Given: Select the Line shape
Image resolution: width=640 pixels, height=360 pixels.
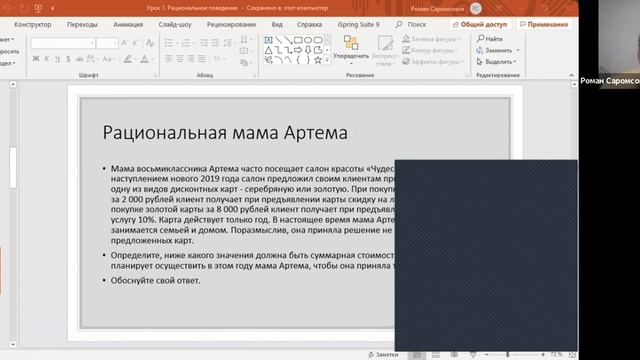Looking at the screenshot, I should pos(278,40).
